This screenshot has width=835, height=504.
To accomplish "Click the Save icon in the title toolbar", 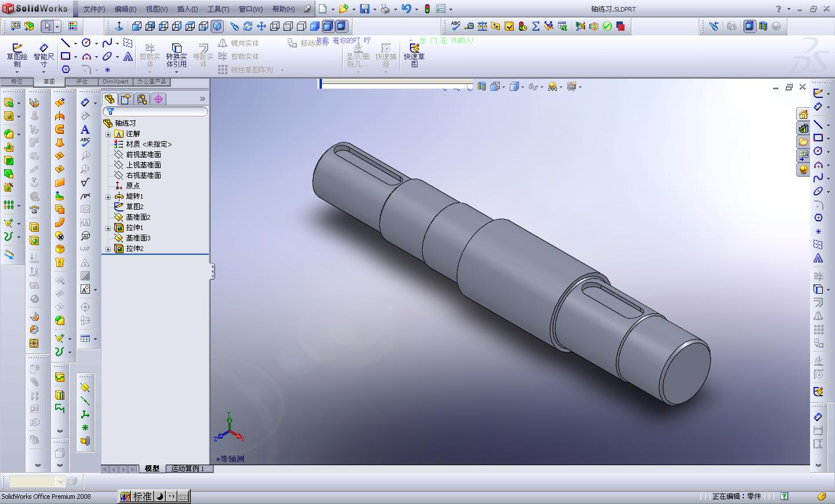I will (x=365, y=9).
